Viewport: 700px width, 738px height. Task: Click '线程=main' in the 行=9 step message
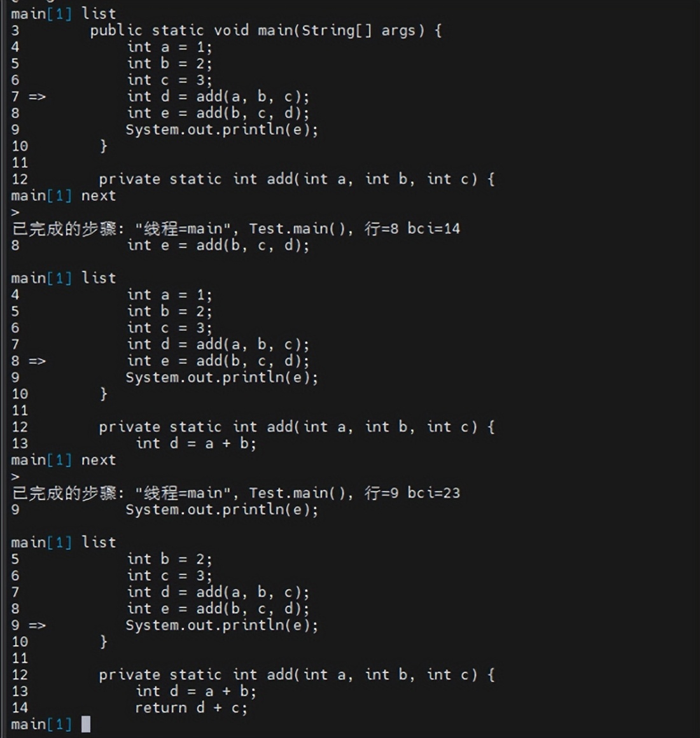click(x=188, y=493)
